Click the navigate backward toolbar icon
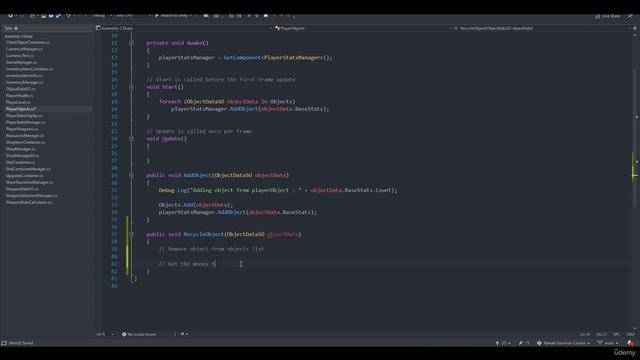The height and width of the screenshot is (360, 640). tap(10, 16)
